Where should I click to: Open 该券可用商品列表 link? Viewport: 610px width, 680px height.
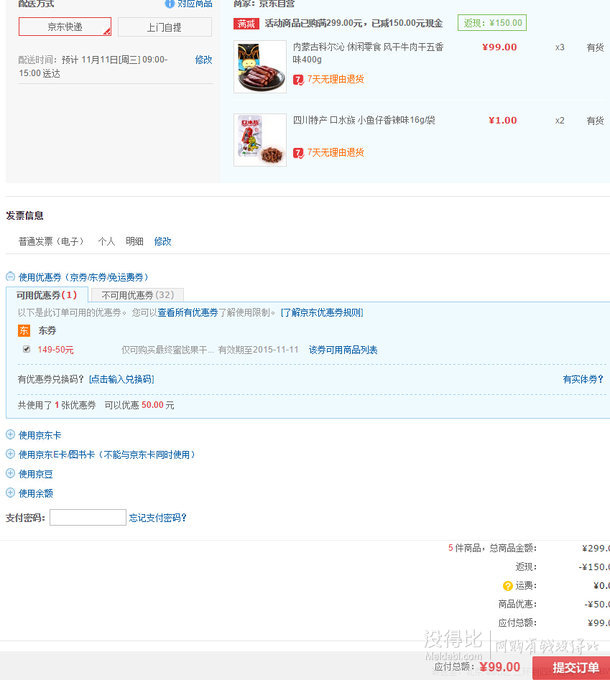tap(343, 350)
